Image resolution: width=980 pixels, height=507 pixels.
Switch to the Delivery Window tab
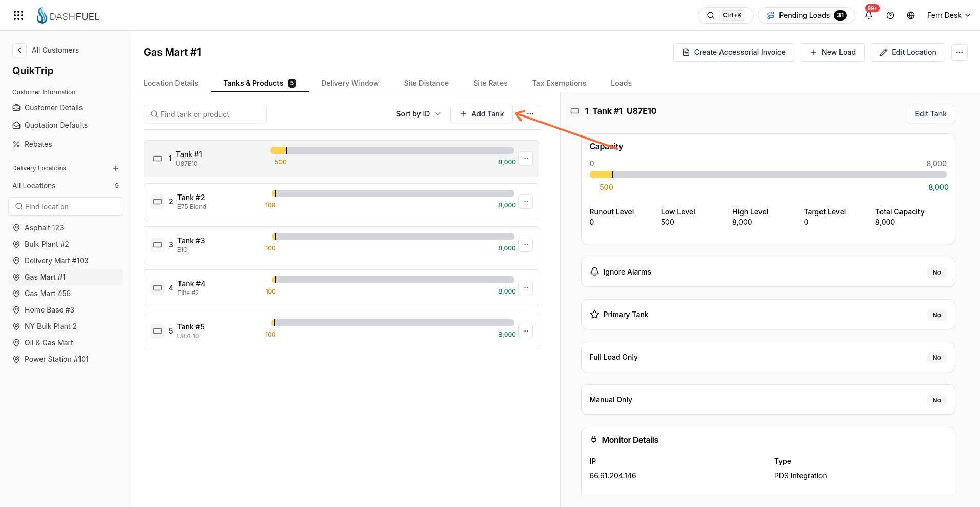pyautogui.click(x=350, y=83)
